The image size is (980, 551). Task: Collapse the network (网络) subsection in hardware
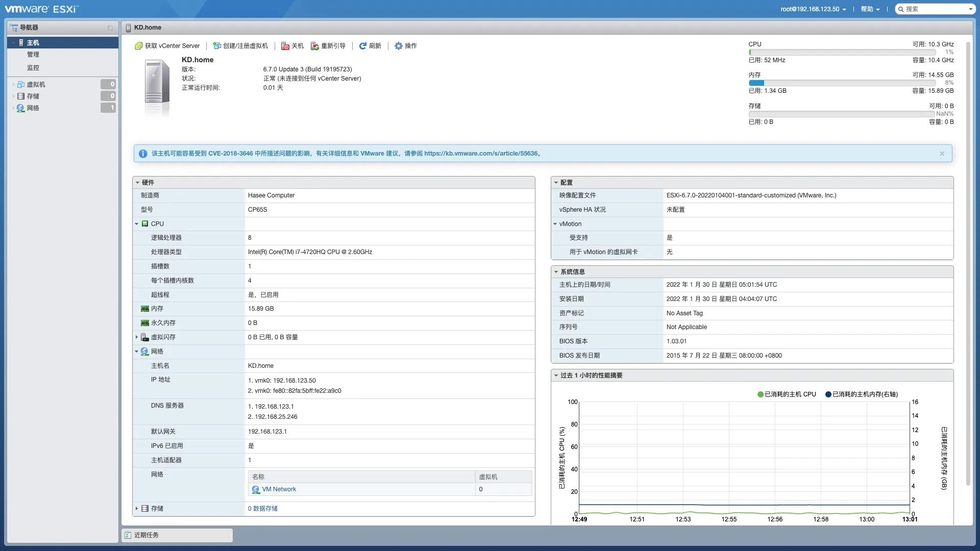click(x=137, y=352)
